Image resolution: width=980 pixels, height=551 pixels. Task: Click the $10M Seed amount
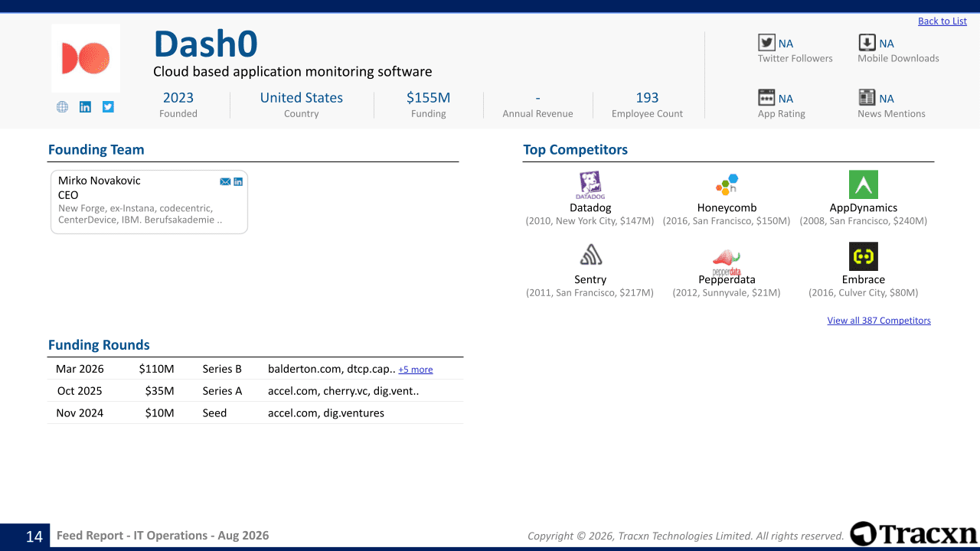coord(160,413)
